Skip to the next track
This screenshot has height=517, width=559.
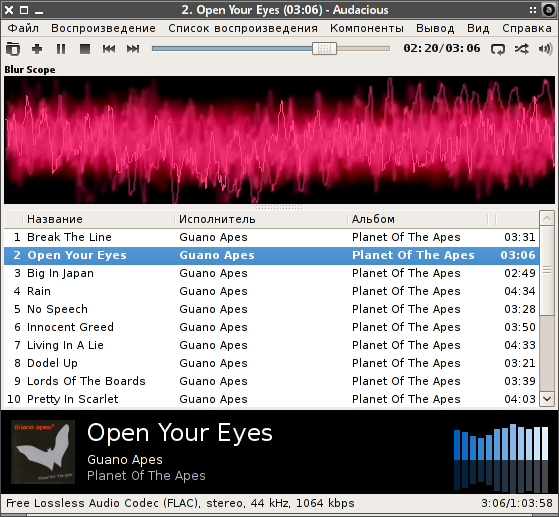[133, 48]
